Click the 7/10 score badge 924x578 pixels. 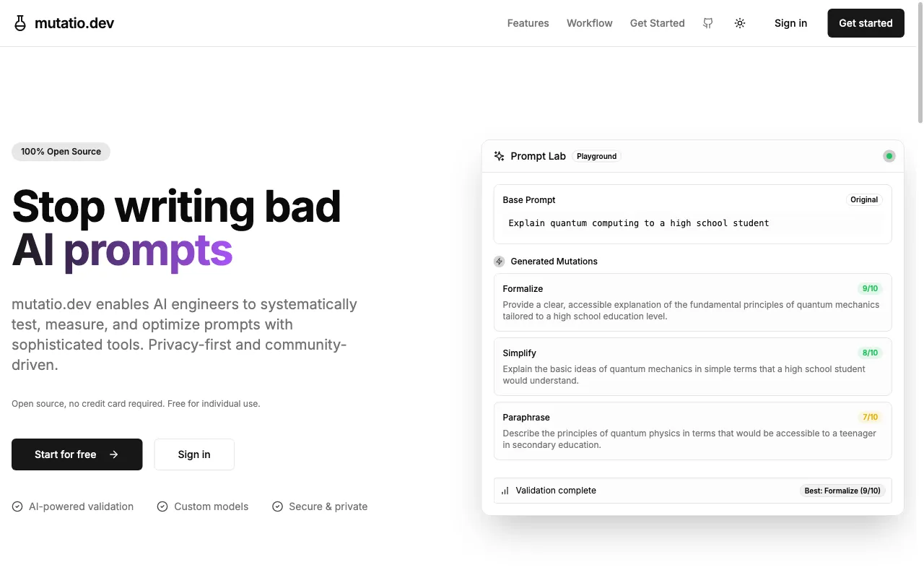(870, 417)
